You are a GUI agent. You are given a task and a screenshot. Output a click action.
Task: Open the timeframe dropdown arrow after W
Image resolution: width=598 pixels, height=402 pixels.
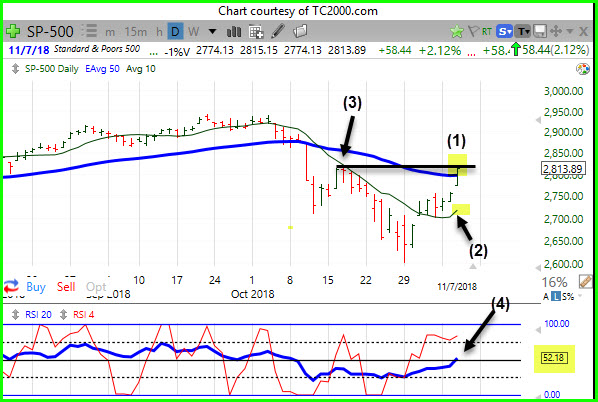[212, 31]
